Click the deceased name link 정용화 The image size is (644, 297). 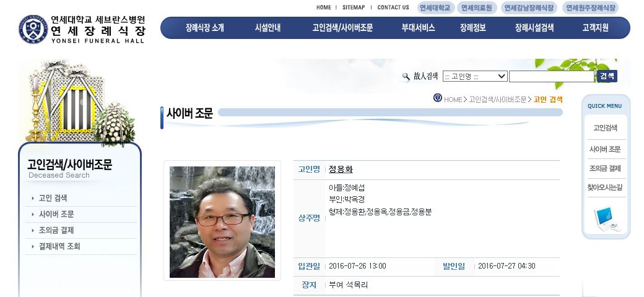point(341,170)
